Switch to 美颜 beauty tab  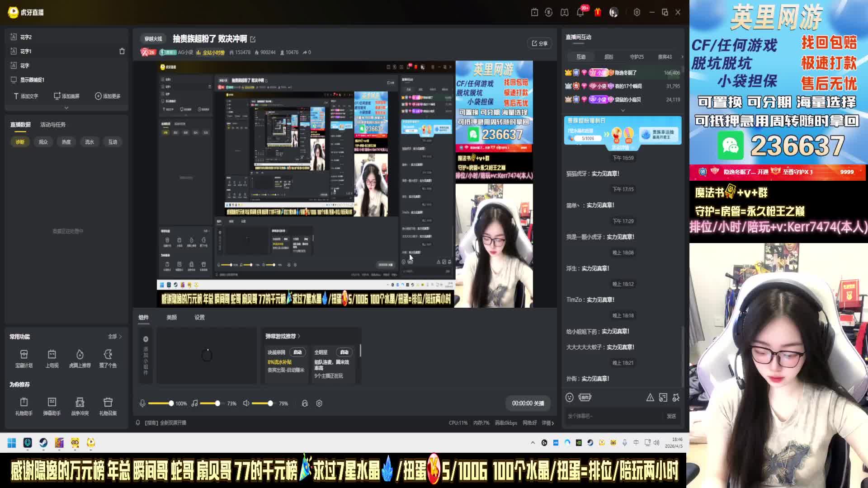171,318
